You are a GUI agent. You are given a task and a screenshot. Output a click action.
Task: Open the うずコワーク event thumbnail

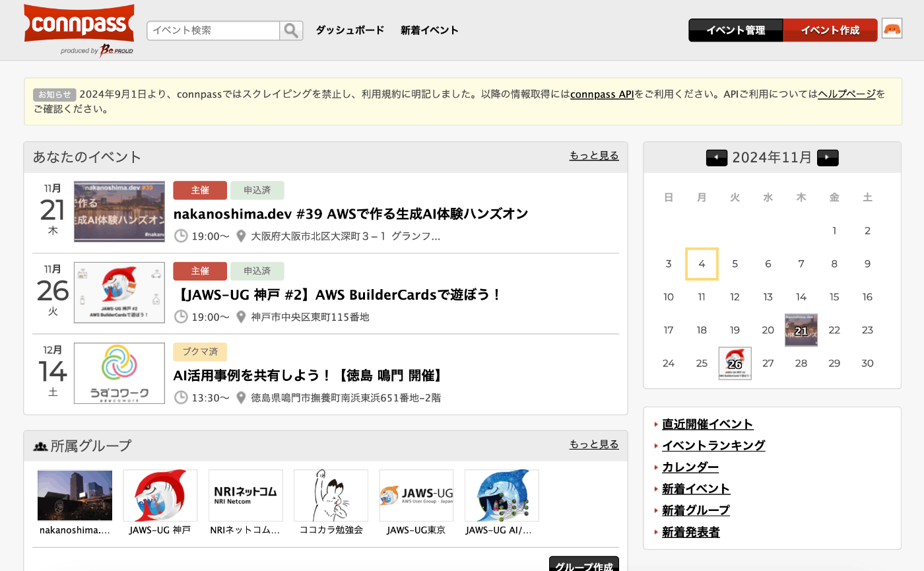coord(119,373)
